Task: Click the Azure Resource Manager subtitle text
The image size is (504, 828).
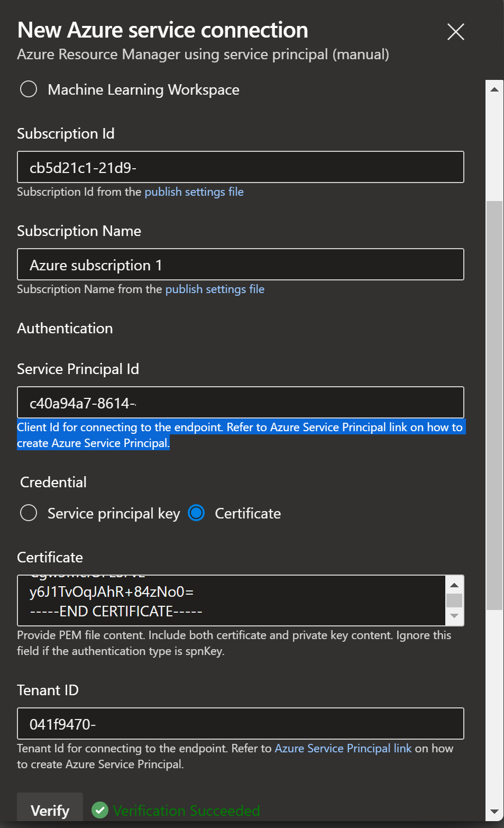Action: (203, 54)
